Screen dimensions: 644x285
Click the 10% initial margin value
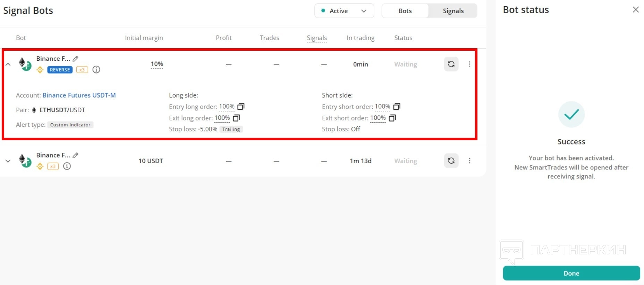(157, 64)
